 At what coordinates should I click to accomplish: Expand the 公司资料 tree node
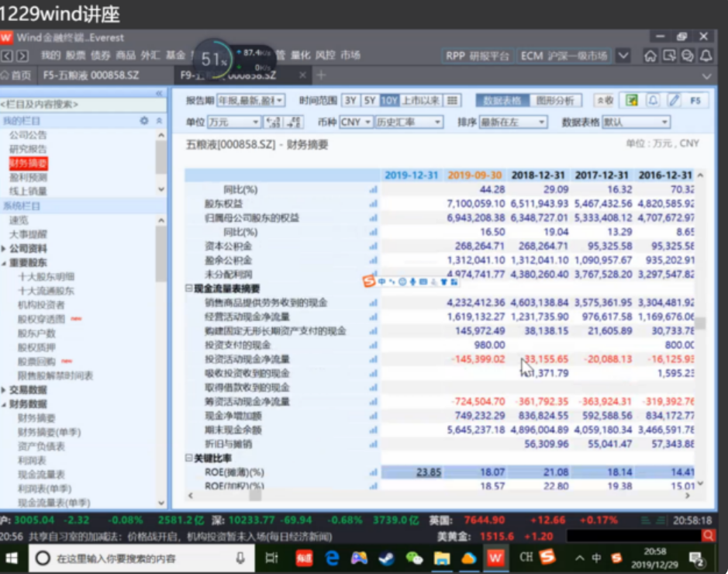(4, 248)
